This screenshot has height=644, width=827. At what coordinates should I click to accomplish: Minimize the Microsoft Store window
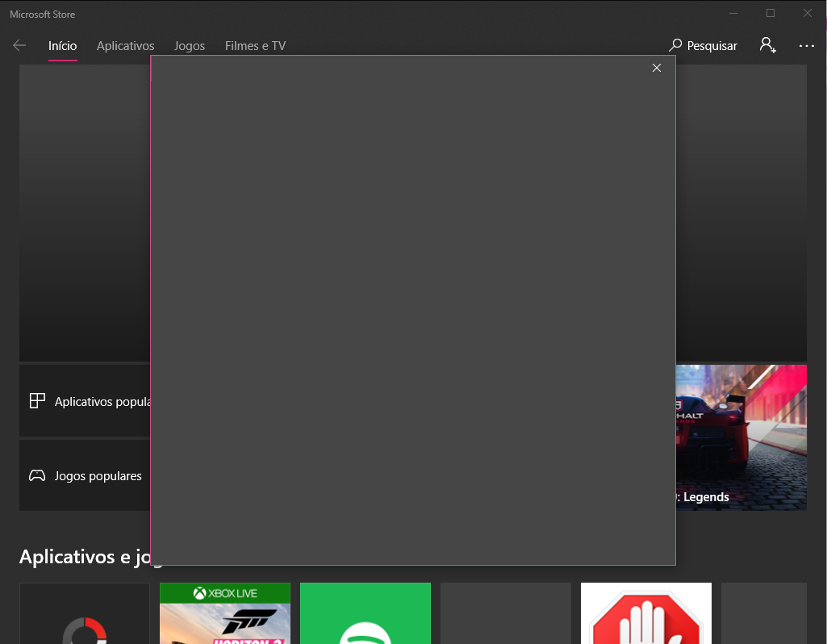click(x=733, y=13)
